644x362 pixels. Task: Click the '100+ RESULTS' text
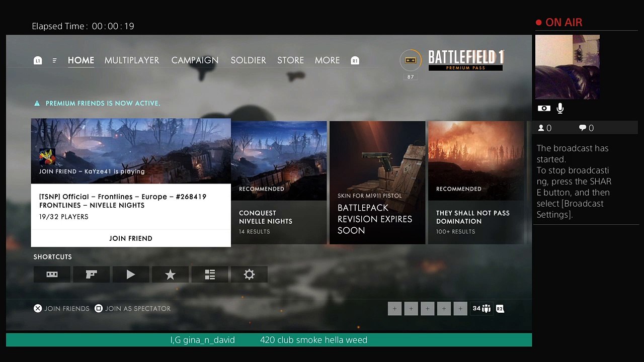[456, 232]
